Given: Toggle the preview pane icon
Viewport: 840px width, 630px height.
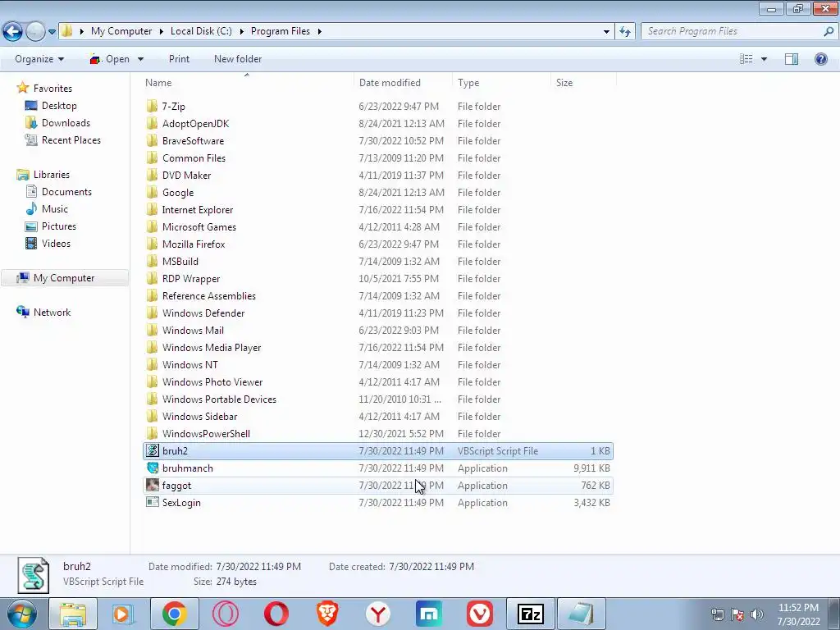Looking at the screenshot, I should [x=792, y=59].
